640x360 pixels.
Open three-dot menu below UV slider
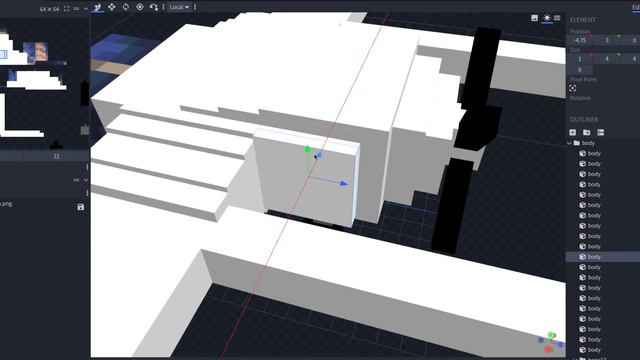87,167
